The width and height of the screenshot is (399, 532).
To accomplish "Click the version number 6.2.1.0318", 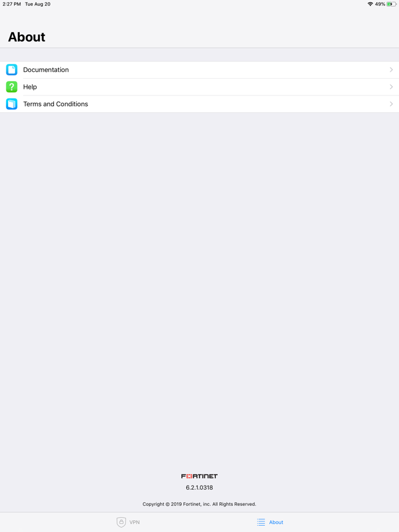I will click(199, 487).
